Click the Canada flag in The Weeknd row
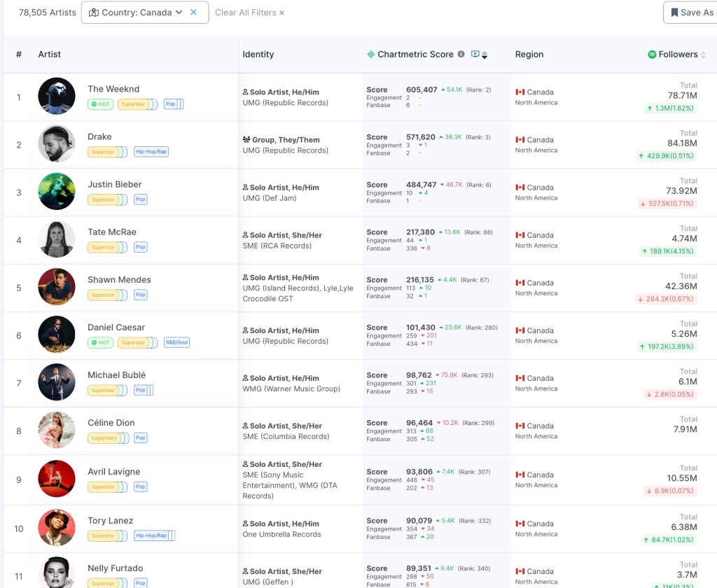 [x=520, y=92]
